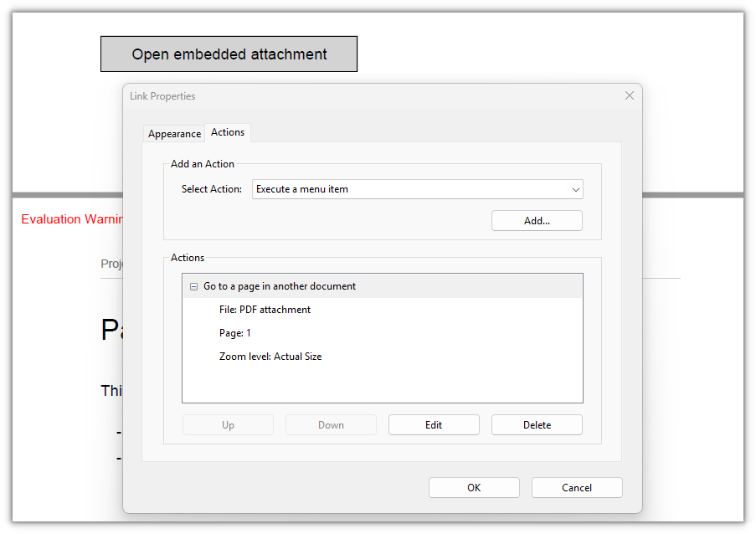Screen dimensions: 756x534
Task: Click the Down button
Action: (x=331, y=424)
